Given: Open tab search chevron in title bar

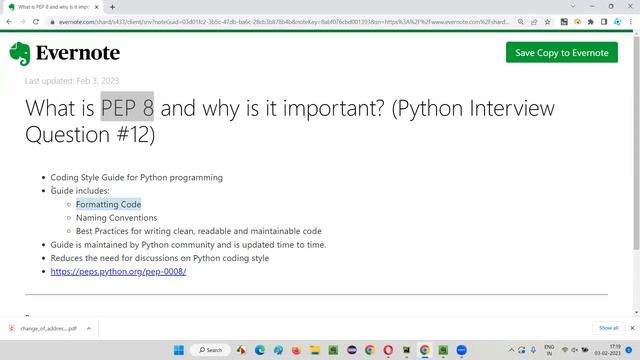Looking at the screenshot, I should [573, 6].
